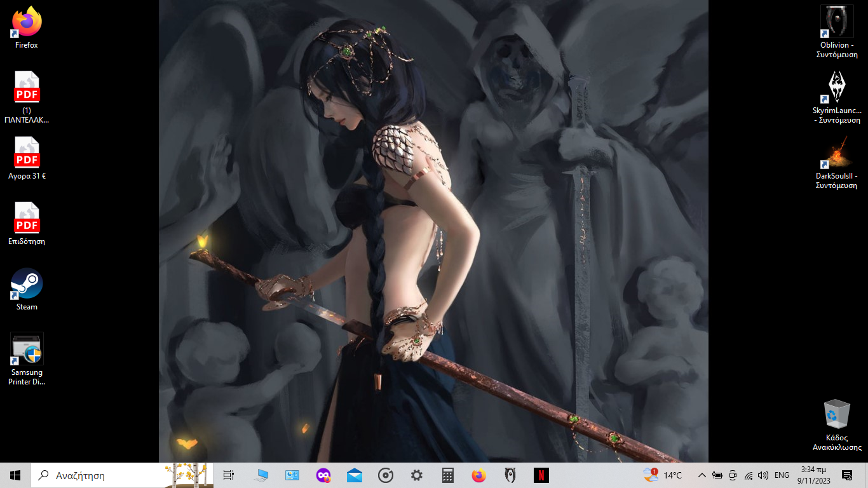Select the Steam desktop shortcut
The image size is (868, 488).
27,289
